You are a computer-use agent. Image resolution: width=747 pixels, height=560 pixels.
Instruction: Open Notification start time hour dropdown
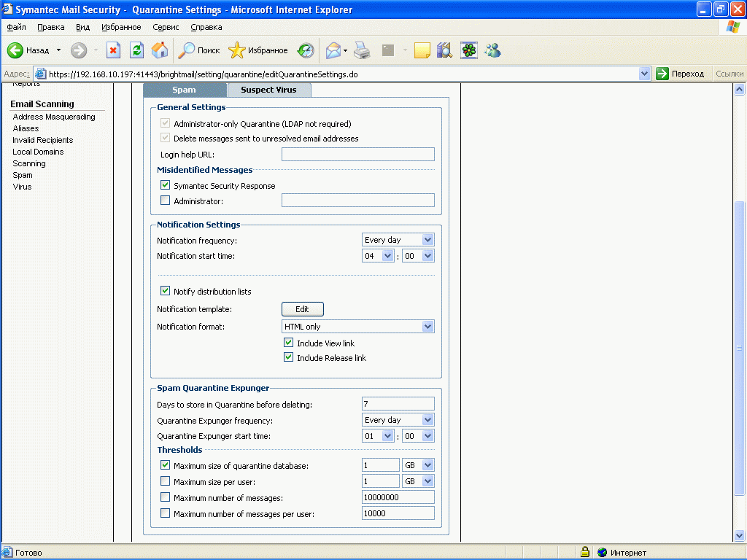tap(378, 256)
